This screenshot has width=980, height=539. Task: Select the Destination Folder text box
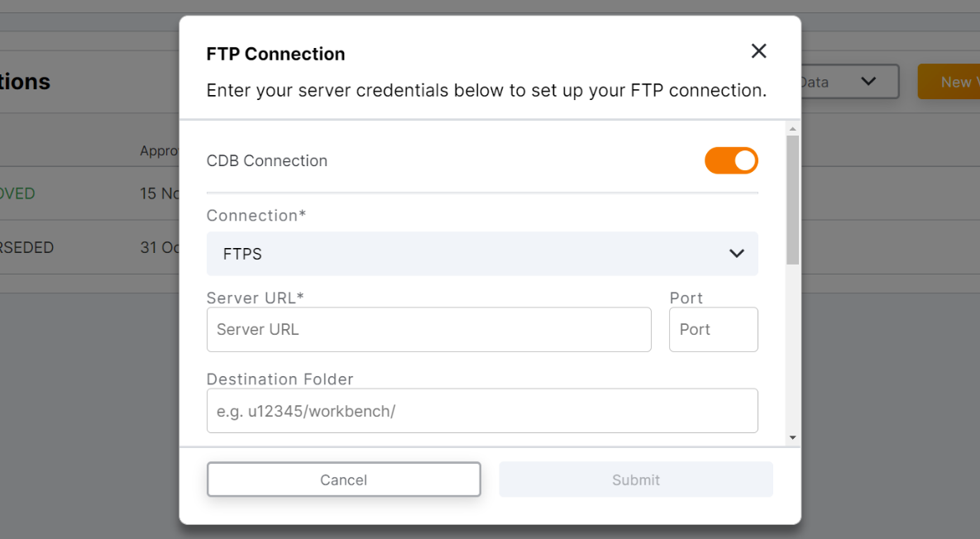click(481, 411)
